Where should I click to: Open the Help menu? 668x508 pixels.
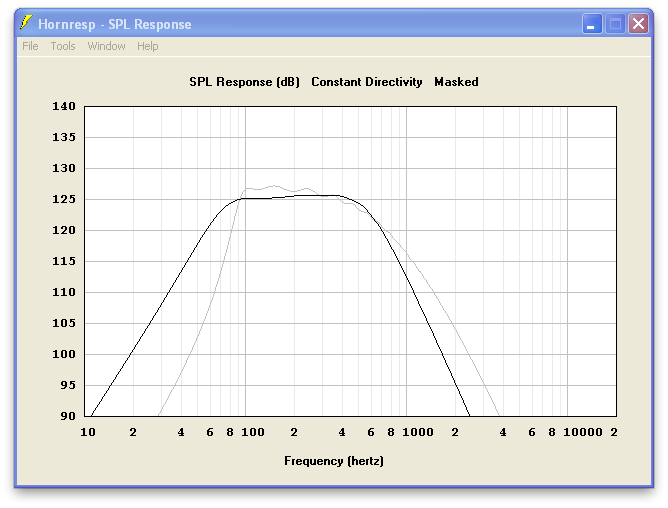[x=147, y=46]
